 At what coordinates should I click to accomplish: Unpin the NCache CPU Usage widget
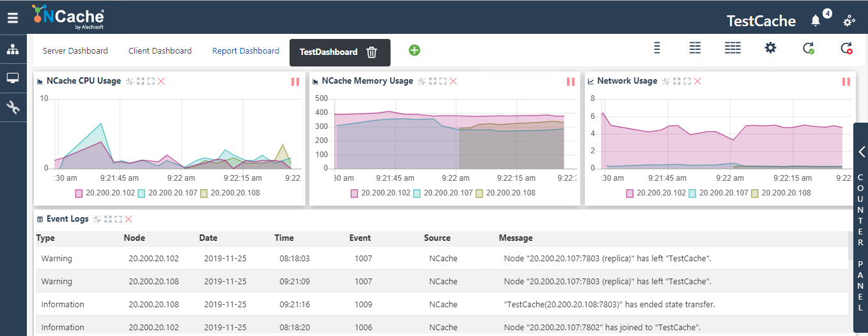tap(130, 81)
